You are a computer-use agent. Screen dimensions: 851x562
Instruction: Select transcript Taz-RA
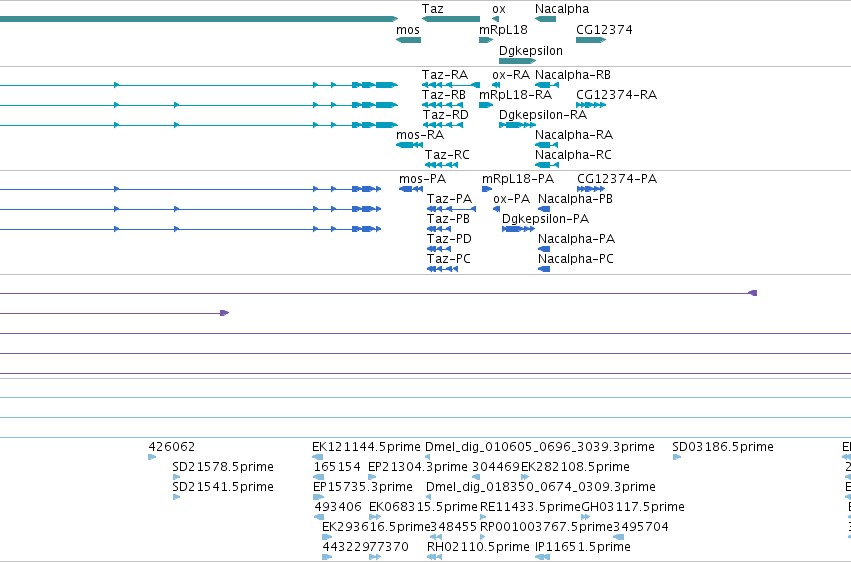pyautogui.click(x=444, y=75)
